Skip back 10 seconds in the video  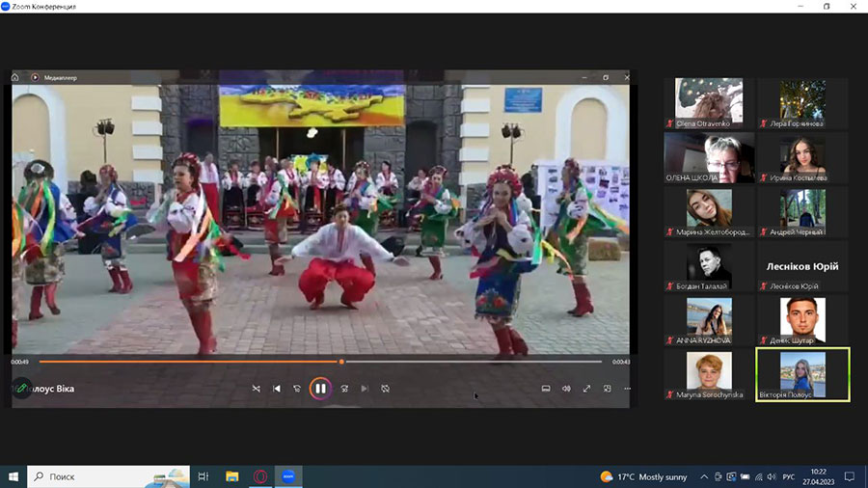point(297,389)
